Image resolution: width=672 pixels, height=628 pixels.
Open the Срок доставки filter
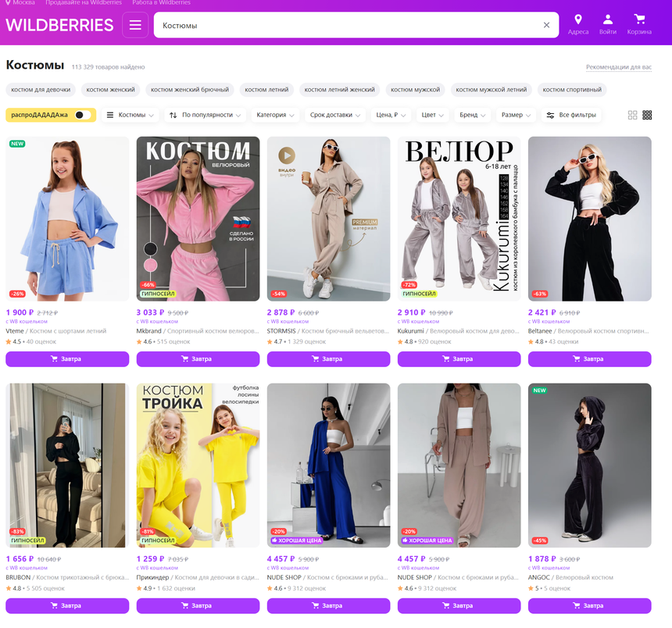(335, 115)
